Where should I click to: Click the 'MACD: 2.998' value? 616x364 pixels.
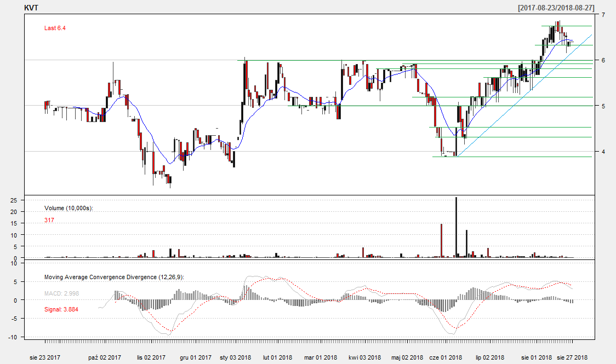point(62,293)
